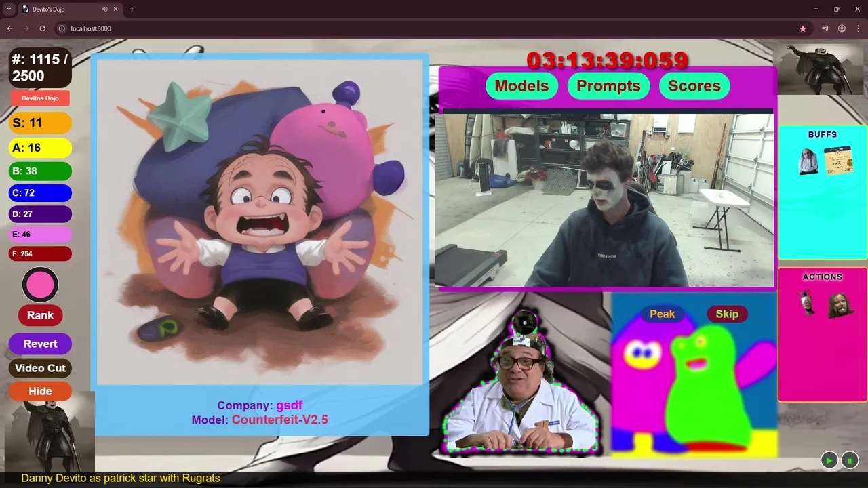Mute the Devito's Dojo tab audio

[x=104, y=9]
